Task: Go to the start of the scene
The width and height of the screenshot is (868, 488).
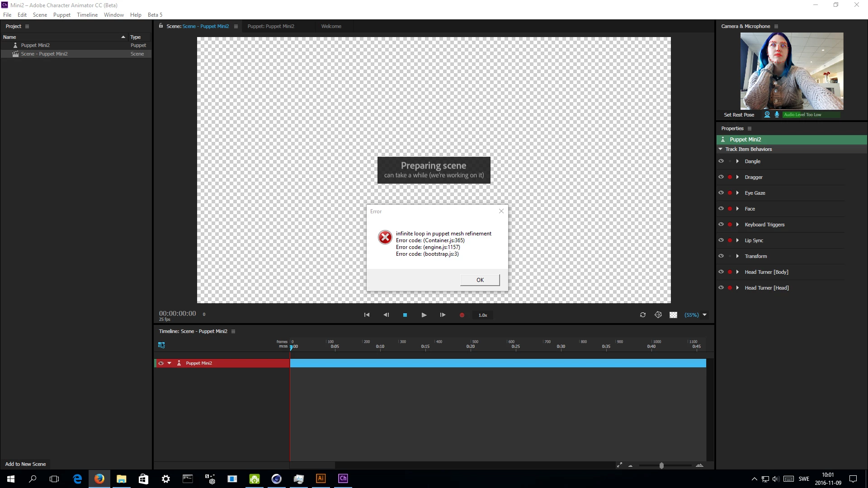Action: pos(367,315)
